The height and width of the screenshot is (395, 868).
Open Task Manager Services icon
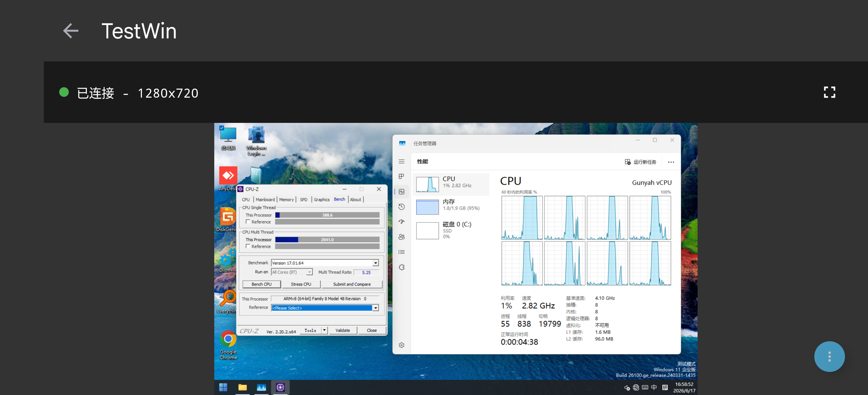coord(401,267)
